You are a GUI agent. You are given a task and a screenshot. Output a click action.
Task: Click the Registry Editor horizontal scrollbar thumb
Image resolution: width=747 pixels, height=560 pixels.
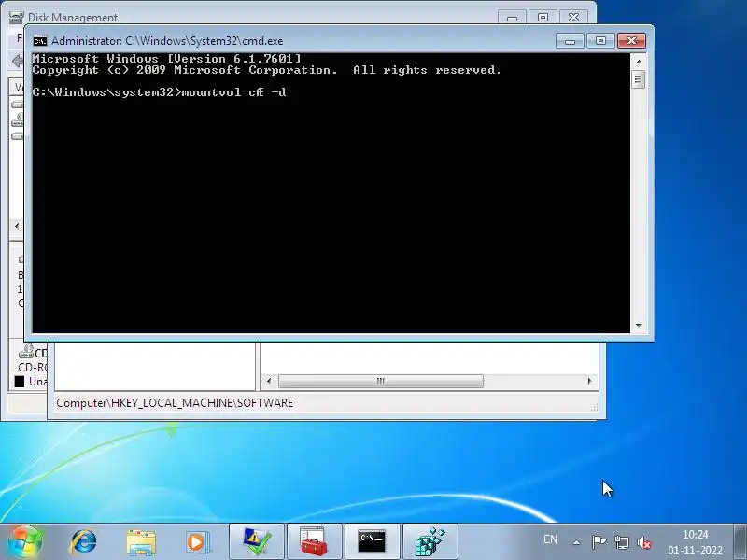coord(381,381)
